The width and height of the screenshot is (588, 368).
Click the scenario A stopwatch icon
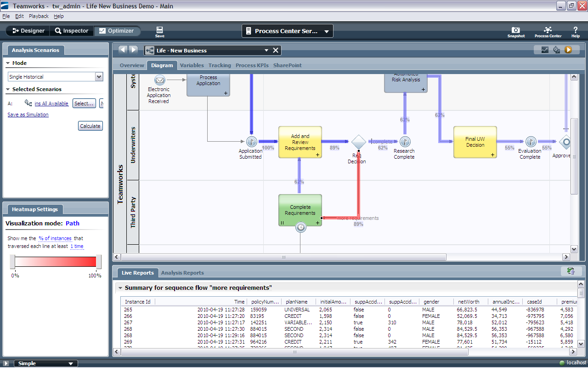28,103
